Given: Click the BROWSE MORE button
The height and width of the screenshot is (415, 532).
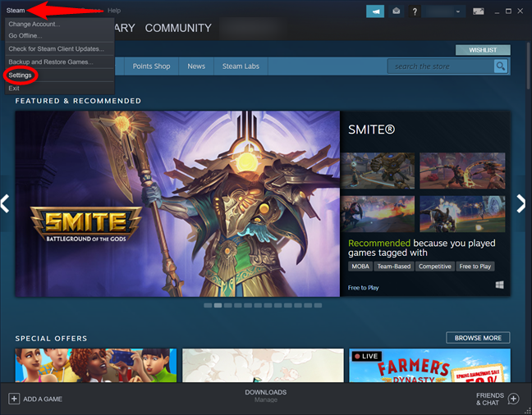Looking at the screenshot, I should pyautogui.click(x=478, y=338).
